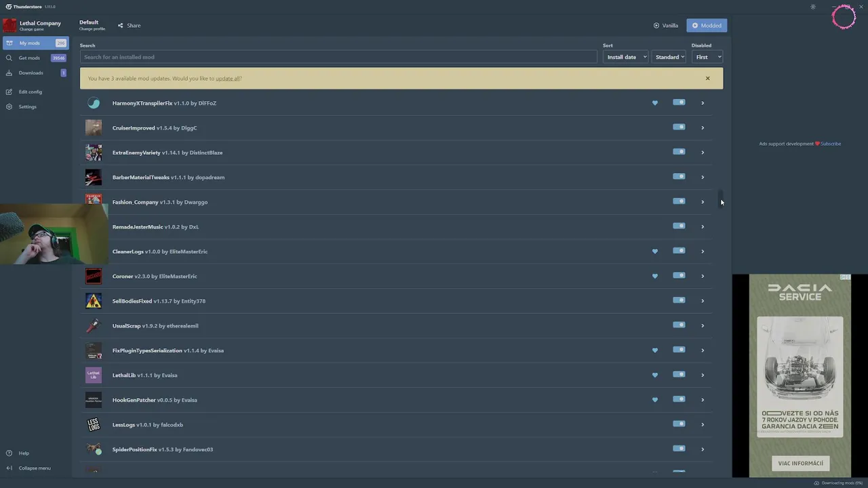Viewport: 868px width, 488px height.
Task: Launch the game in Modded mode
Action: (x=707, y=26)
